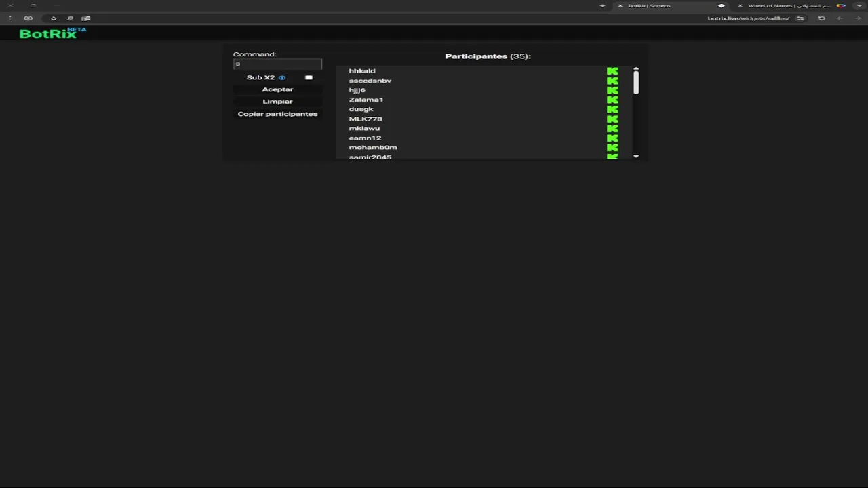Screen dimensions: 868x488
Task: Click the Kick icon beside ssccdsnbv
Action: pos(612,81)
